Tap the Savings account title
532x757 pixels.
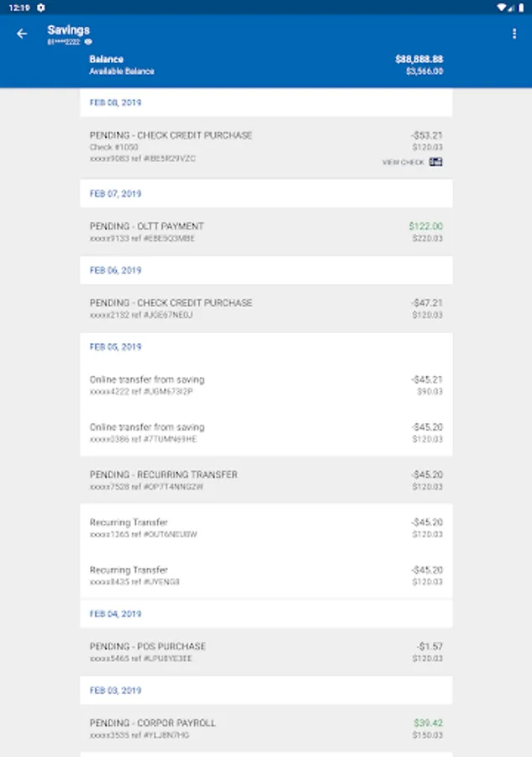click(x=68, y=30)
